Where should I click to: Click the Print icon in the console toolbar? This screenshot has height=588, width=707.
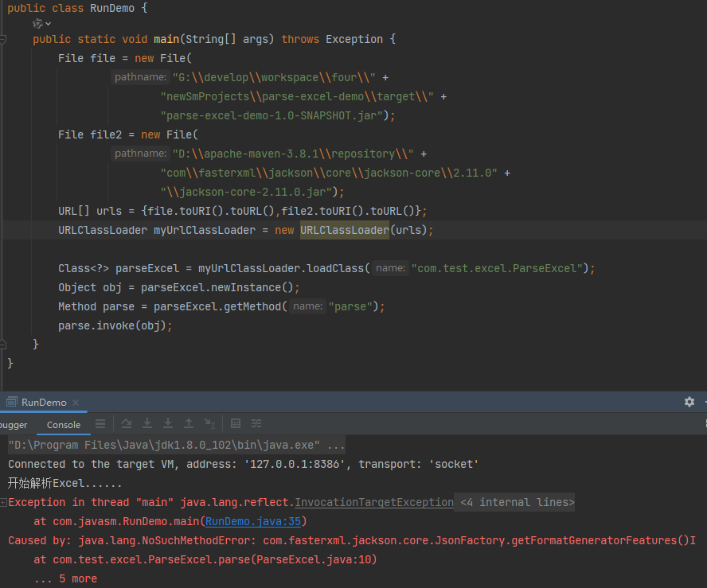236,423
